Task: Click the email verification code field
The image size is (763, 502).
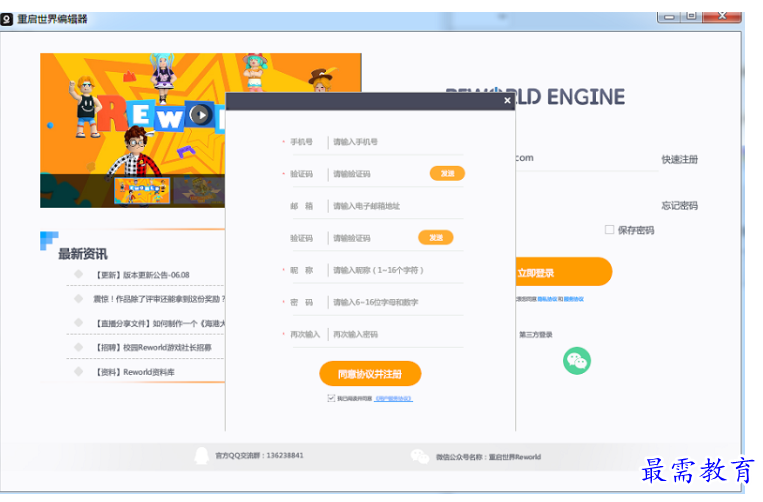Action: (372, 238)
